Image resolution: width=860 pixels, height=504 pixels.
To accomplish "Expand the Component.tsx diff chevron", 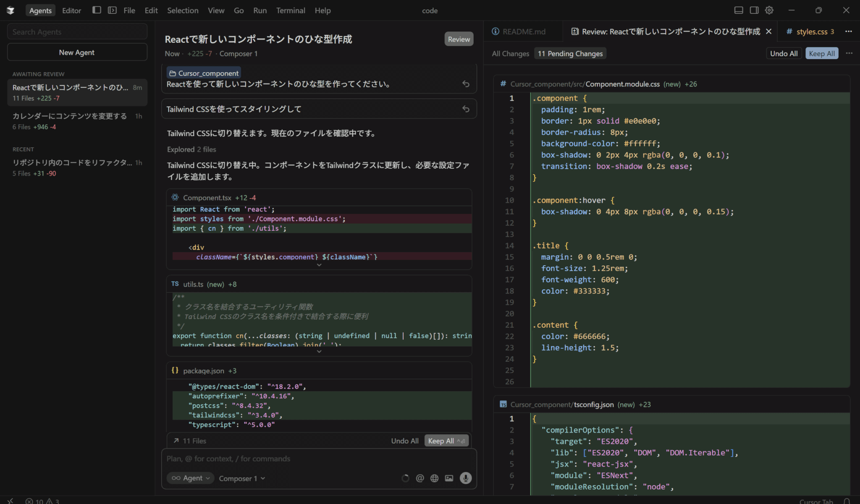I will click(319, 265).
